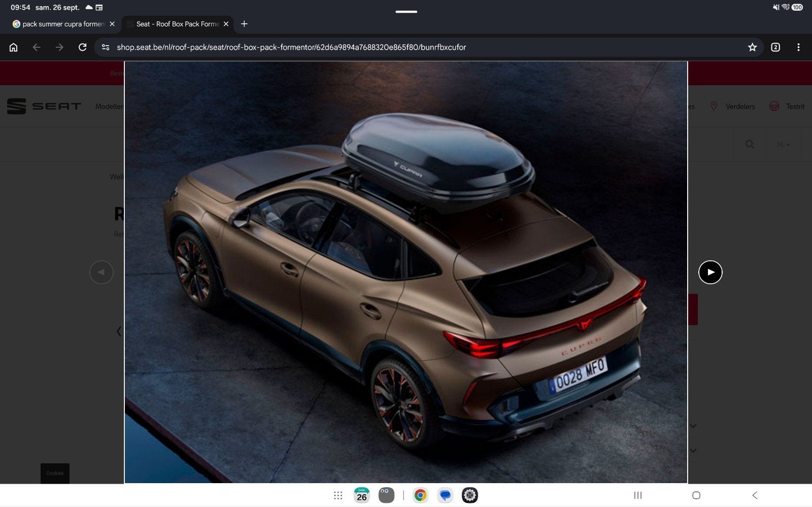Open the Cookies button

(x=55, y=473)
